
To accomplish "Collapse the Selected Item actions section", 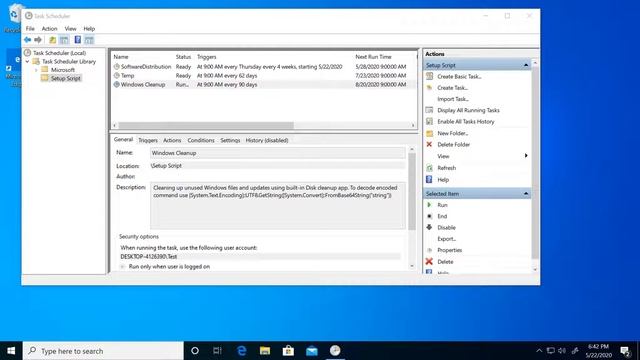I will coord(526,193).
